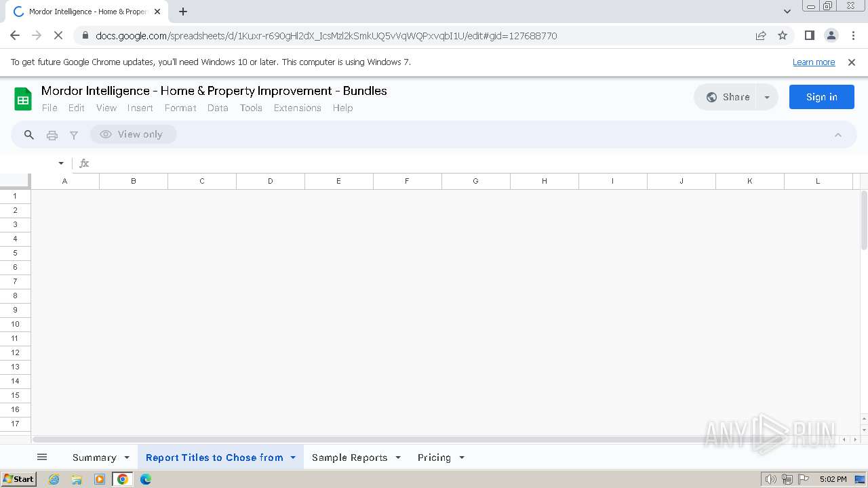Open the Extensions menu
The height and width of the screenshot is (488, 868).
pyautogui.click(x=298, y=108)
